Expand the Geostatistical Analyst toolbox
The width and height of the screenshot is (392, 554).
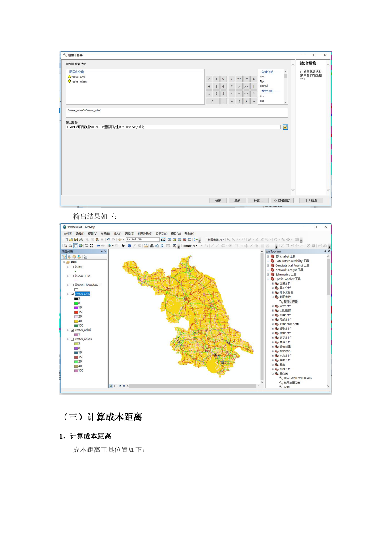268,265
